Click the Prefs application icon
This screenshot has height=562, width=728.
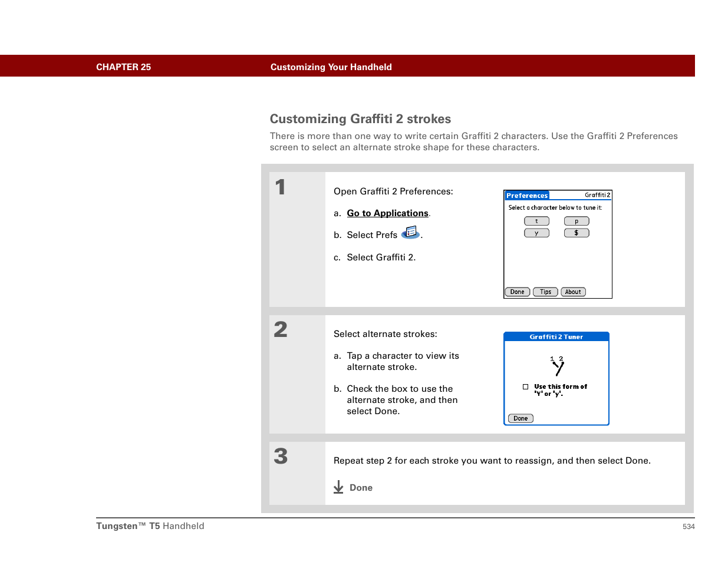click(410, 233)
